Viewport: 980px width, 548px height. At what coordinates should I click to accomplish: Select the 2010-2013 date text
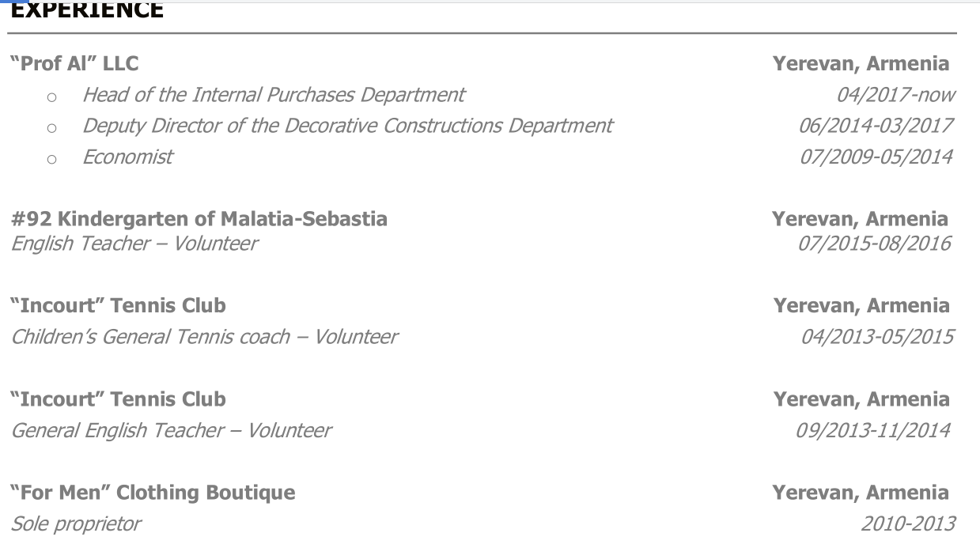click(x=908, y=523)
